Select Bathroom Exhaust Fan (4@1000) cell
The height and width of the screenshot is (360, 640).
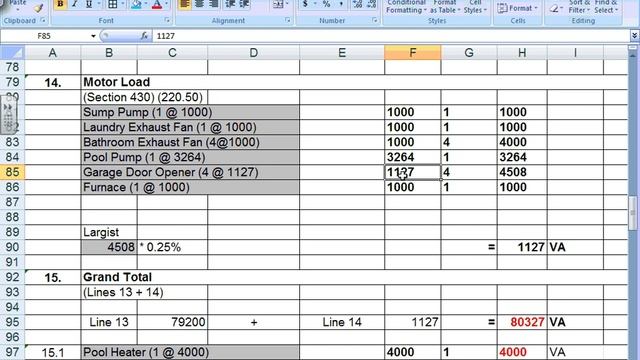point(190,142)
